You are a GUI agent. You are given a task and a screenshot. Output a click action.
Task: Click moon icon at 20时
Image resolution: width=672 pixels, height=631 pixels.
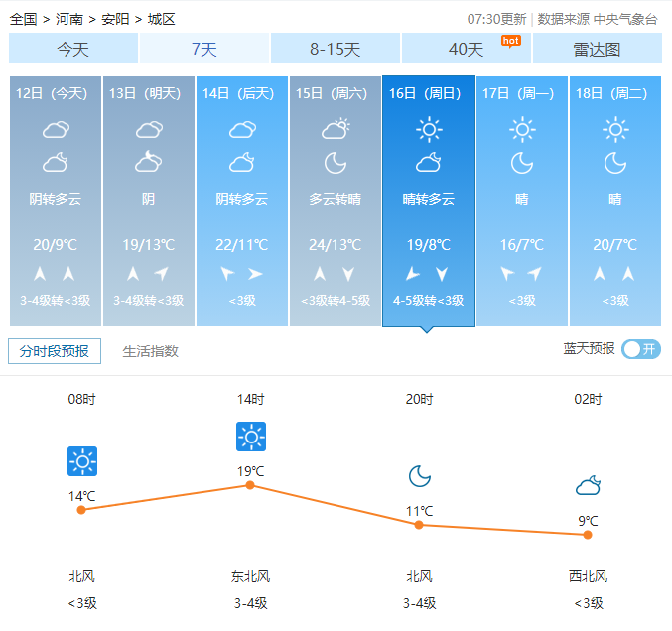click(420, 476)
